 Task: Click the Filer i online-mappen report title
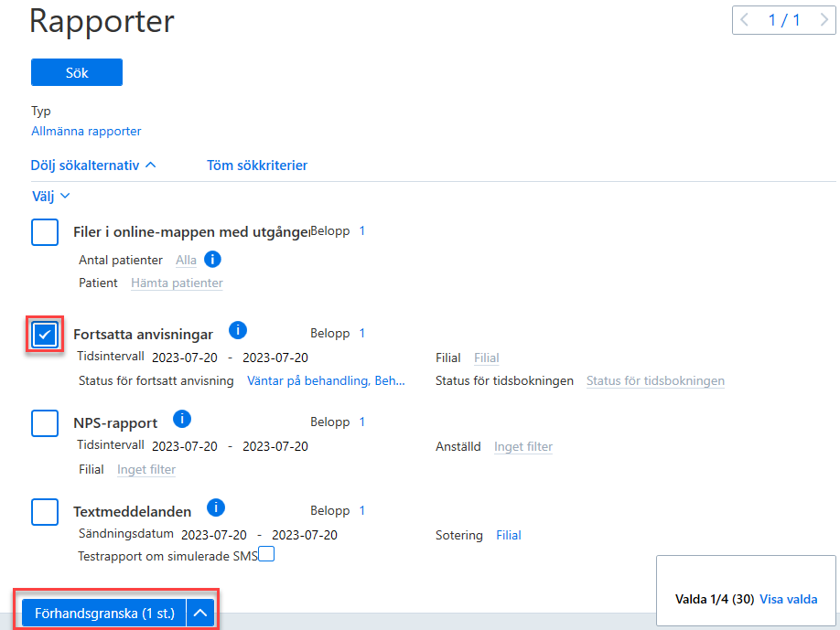[191, 232]
